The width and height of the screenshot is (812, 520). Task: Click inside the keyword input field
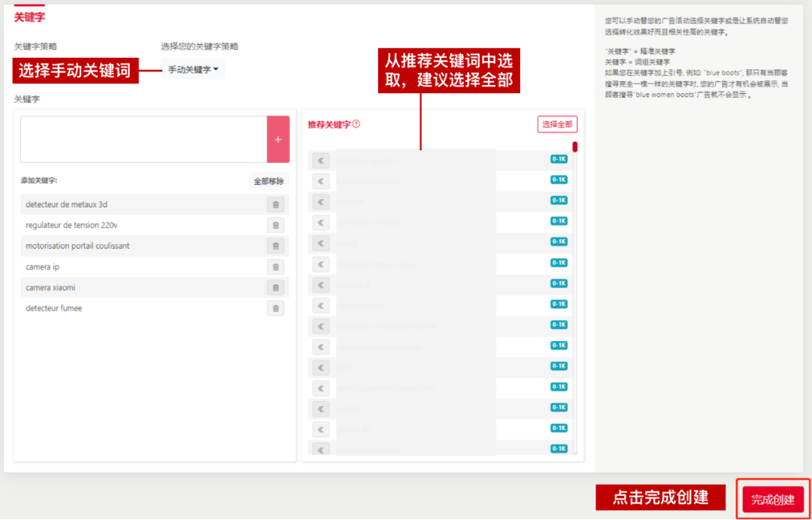pos(143,139)
